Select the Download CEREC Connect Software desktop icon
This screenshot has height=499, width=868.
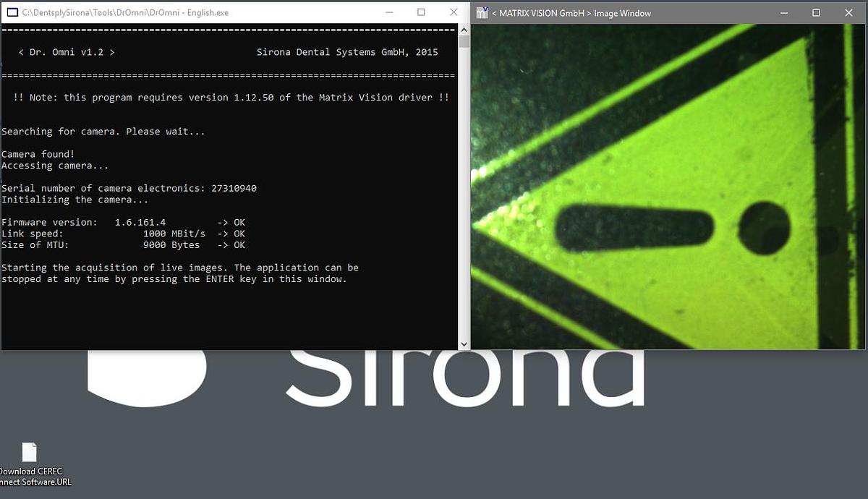29,453
